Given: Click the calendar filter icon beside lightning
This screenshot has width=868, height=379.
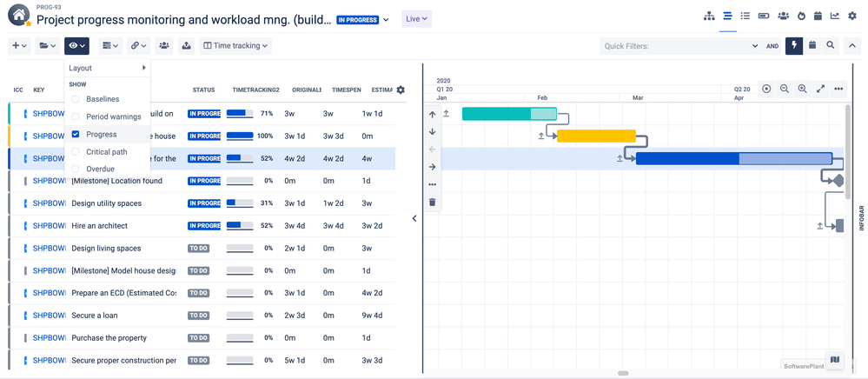Looking at the screenshot, I should (812, 45).
